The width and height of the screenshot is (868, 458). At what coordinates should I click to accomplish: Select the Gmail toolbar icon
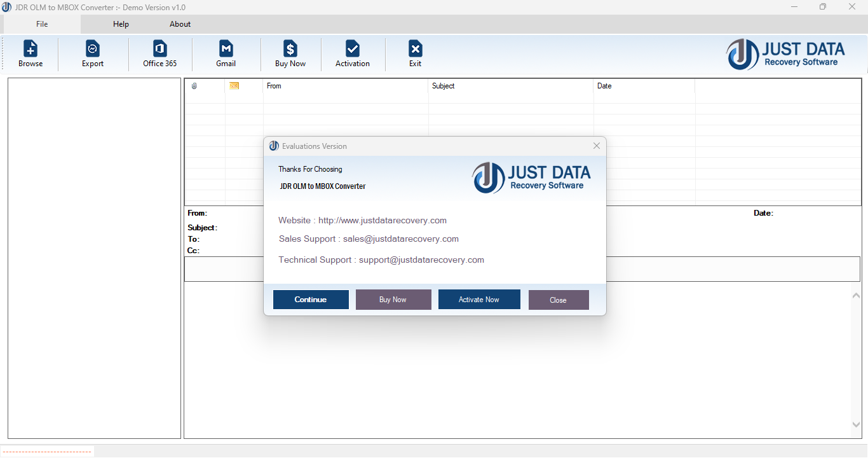pyautogui.click(x=226, y=53)
